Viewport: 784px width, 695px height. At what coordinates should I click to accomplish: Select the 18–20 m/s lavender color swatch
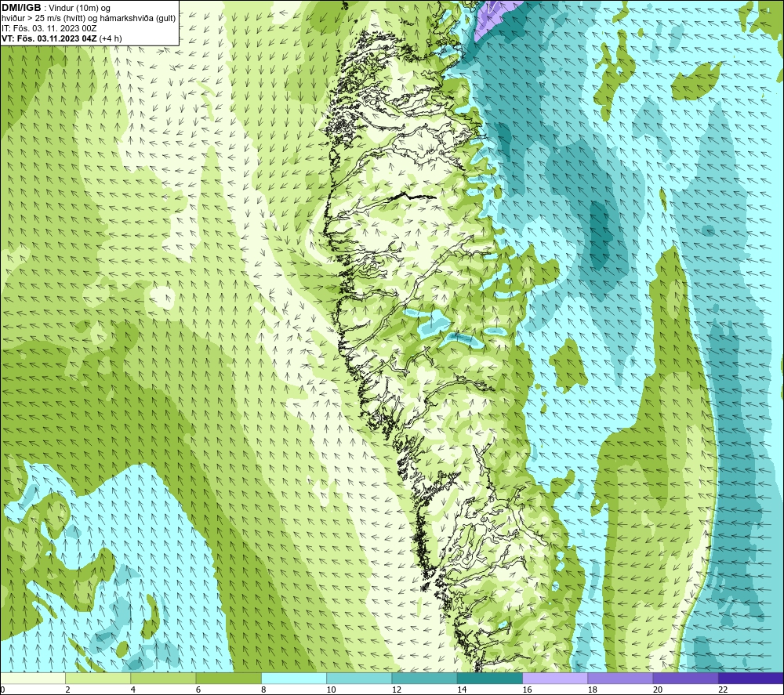pyautogui.click(x=620, y=678)
